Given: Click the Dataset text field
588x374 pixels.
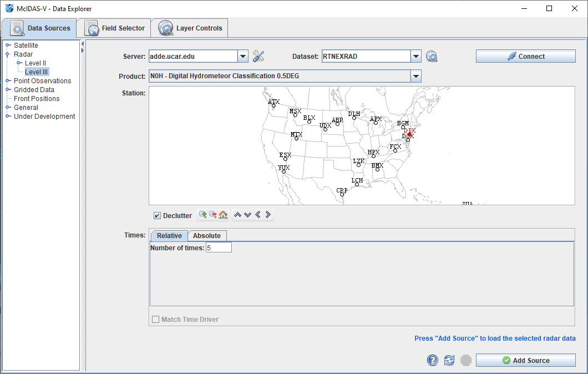Looking at the screenshot, I should pyautogui.click(x=366, y=56).
